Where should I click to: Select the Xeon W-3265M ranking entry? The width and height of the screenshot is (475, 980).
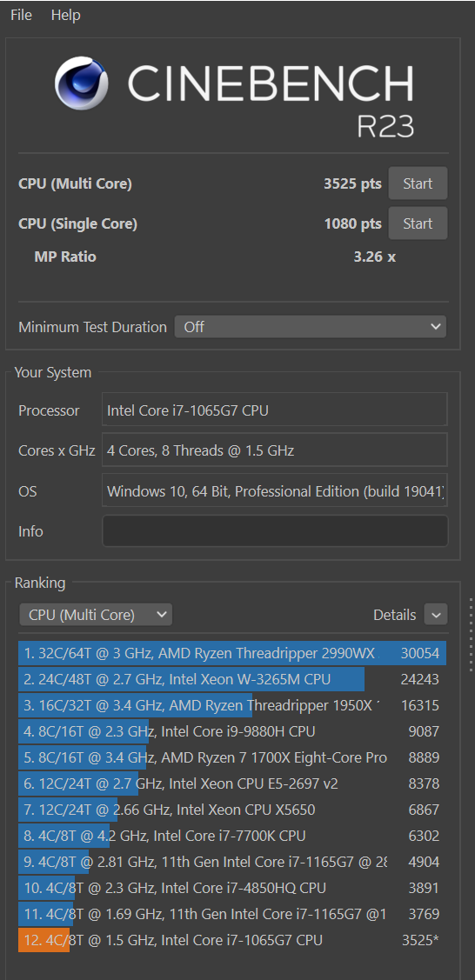coord(232,679)
